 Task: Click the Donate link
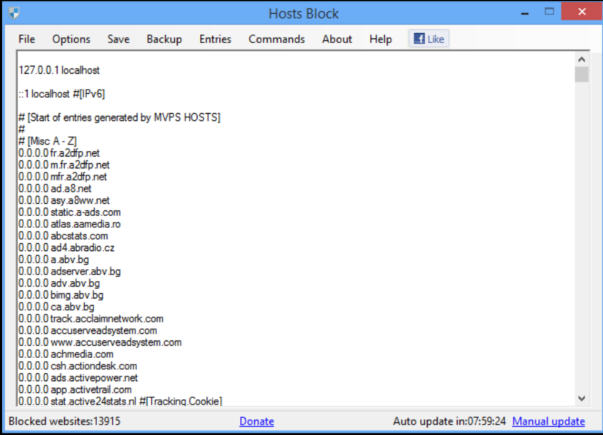(257, 421)
